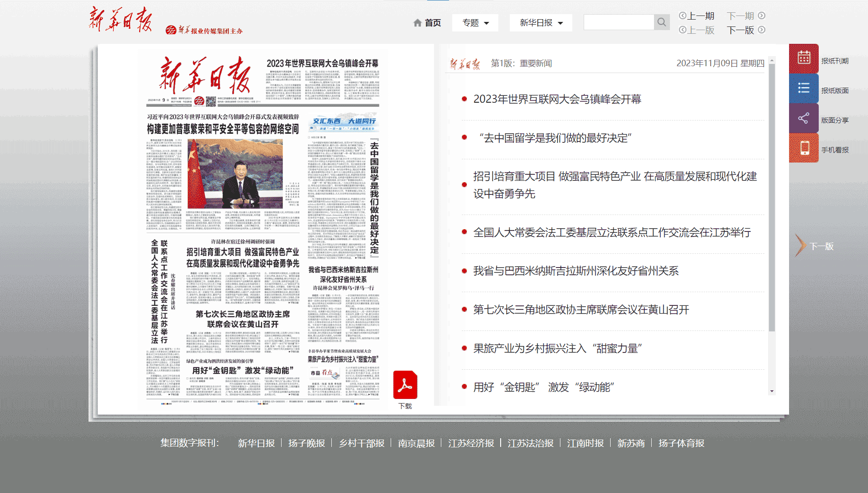Click the 版面分享 share icon

coord(804,118)
